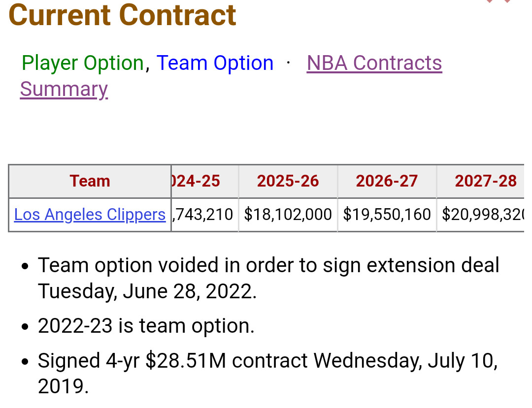Image resolution: width=532 pixels, height=408 pixels.
Task: Select the green Player Option legend text
Action: 83,63
